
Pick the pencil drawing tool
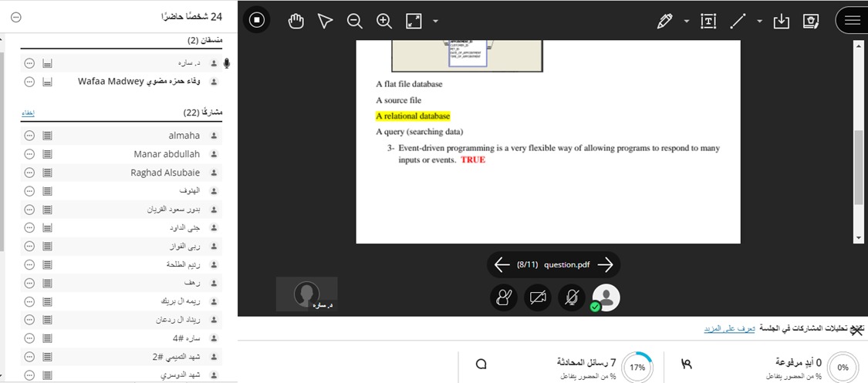tap(664, 22)
